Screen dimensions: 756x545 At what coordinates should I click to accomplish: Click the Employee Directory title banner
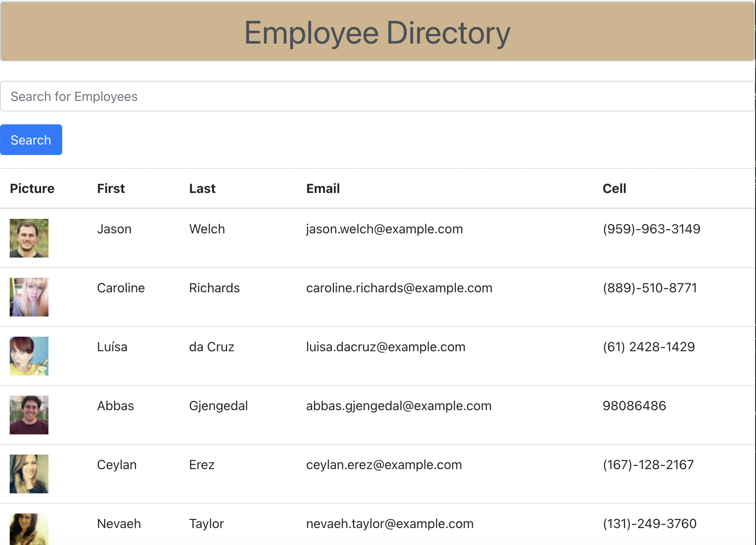[378, 32]
